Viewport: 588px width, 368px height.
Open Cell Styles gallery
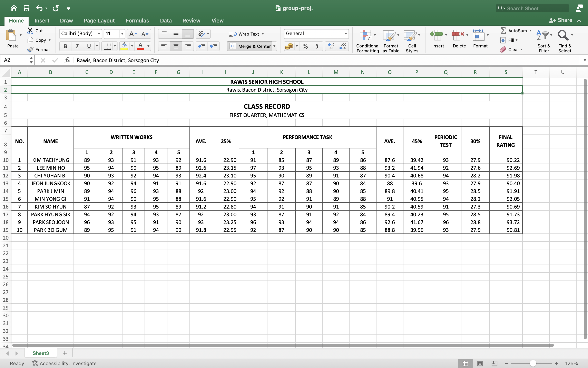[x=412, y=41]
